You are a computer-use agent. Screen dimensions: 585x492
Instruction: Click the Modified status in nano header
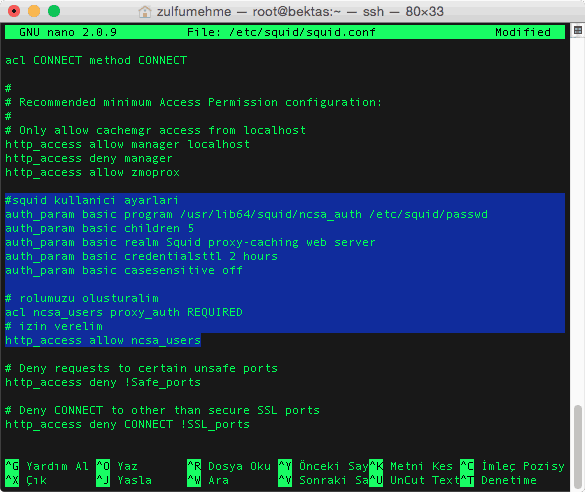(523, 32)
